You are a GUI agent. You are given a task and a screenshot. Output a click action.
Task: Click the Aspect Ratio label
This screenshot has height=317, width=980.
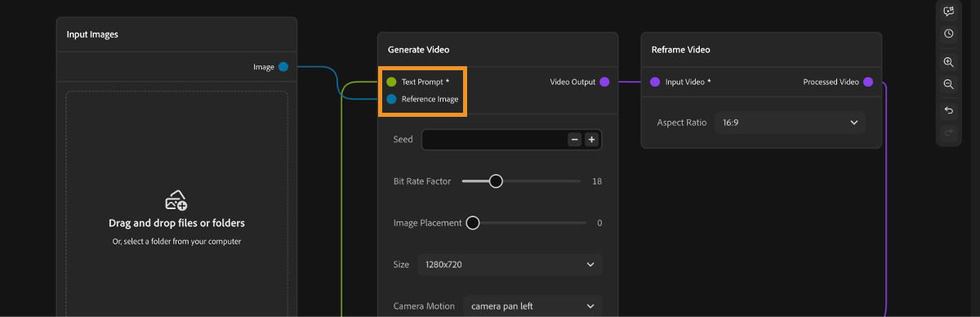tap(682, 123)
